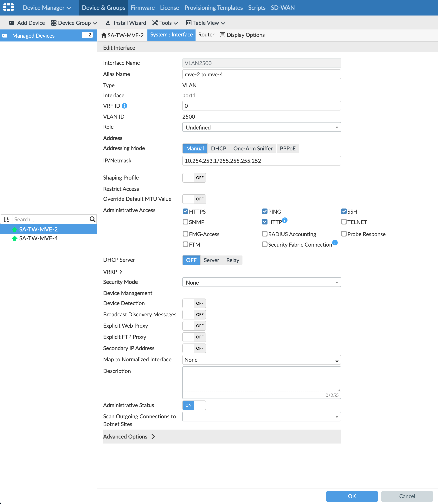Enable the SNMP administrative access checkbox
Image resolution: width=438 pixels, height=504 pixels.
pos(185,222)
